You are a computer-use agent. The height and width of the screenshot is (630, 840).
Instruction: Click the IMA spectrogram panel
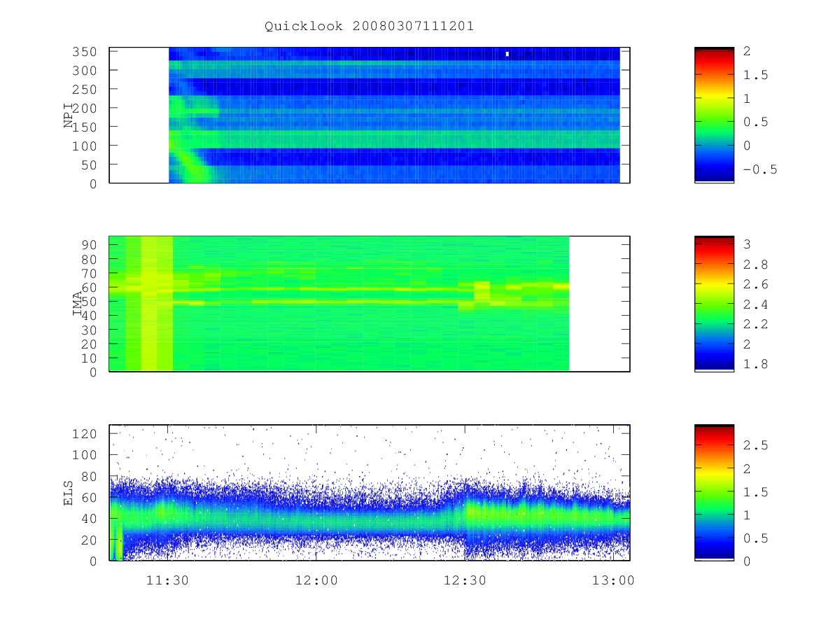click(x=370, y=304)
